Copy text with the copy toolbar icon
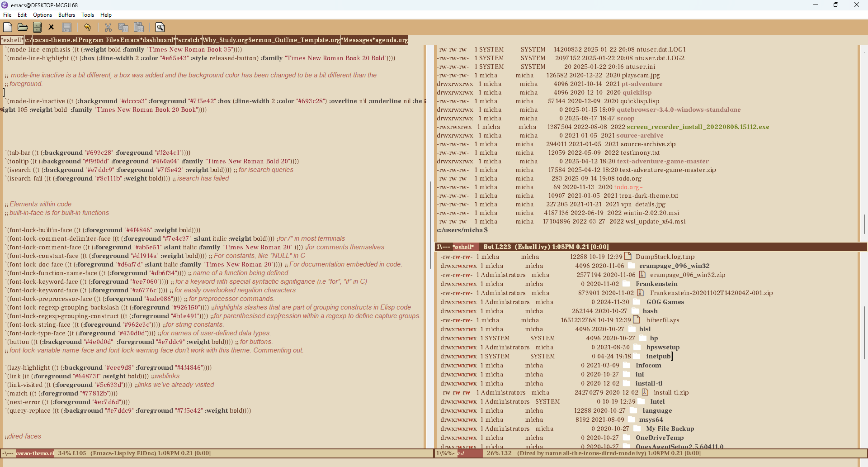 click(x=123, y=27)
